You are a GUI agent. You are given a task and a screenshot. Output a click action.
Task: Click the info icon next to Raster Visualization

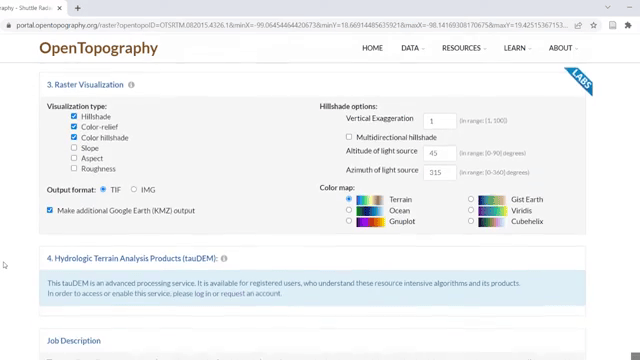(x=131, y=85)
